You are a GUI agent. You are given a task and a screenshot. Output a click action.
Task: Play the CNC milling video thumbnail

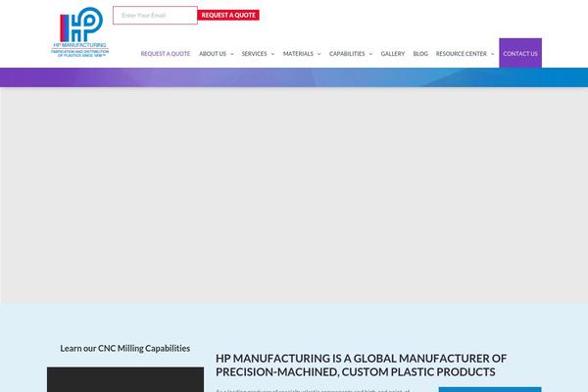(125, 379)
